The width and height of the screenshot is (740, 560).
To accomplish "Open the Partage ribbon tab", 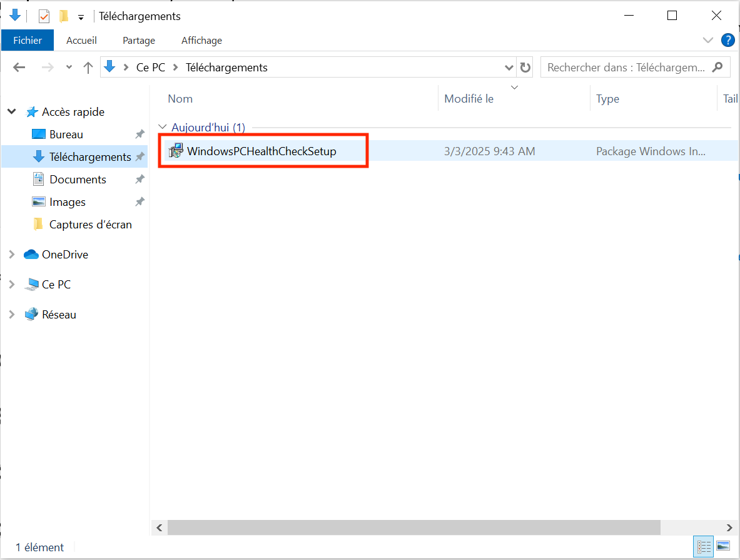I will coord(139,40).
